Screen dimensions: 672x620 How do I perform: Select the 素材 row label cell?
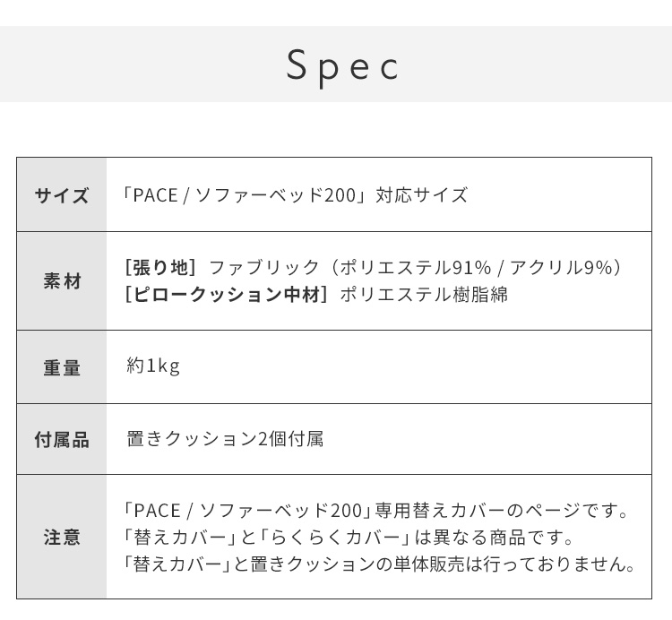(x=62, y=280)
